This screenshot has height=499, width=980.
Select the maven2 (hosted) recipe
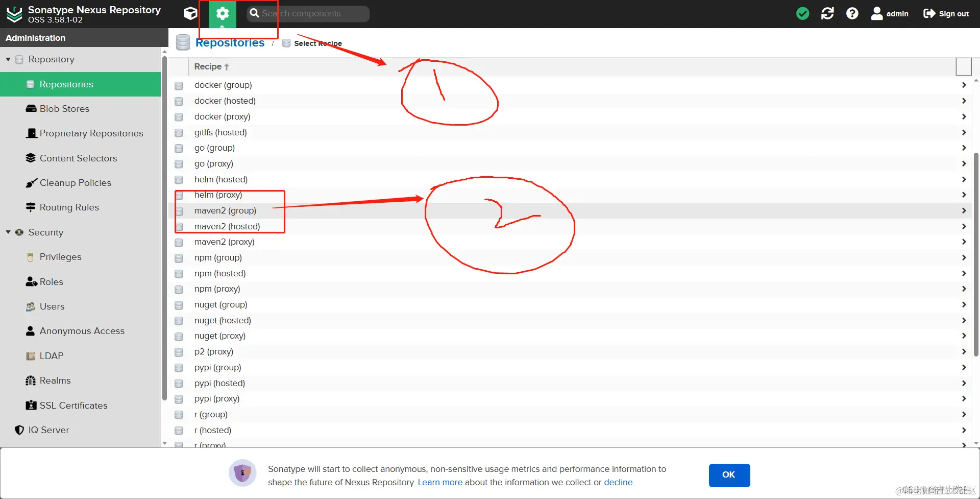[x=227, y=226]
